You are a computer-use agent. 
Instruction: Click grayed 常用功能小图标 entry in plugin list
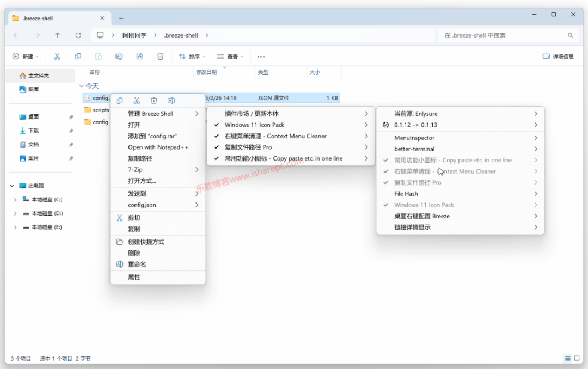pyautogui.click(x=460, y=160)
